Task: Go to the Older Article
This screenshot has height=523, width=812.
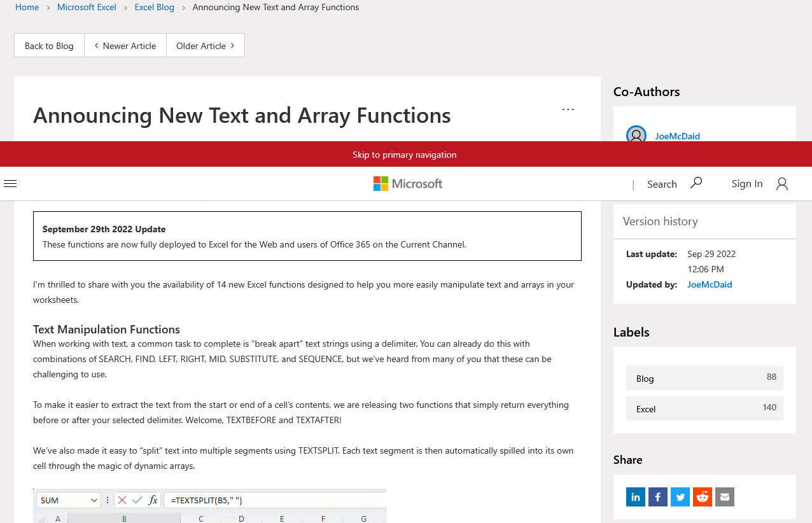Action: point(206,45)
